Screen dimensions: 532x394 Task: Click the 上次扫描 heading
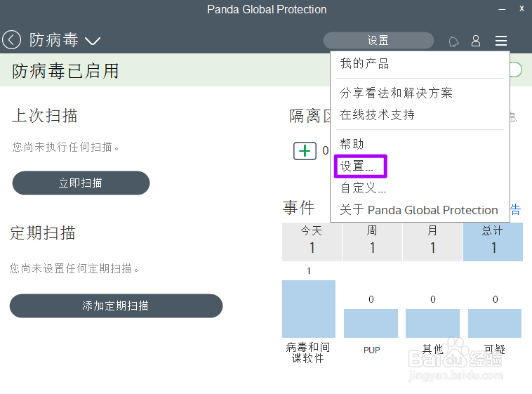[x=45, y=115]
